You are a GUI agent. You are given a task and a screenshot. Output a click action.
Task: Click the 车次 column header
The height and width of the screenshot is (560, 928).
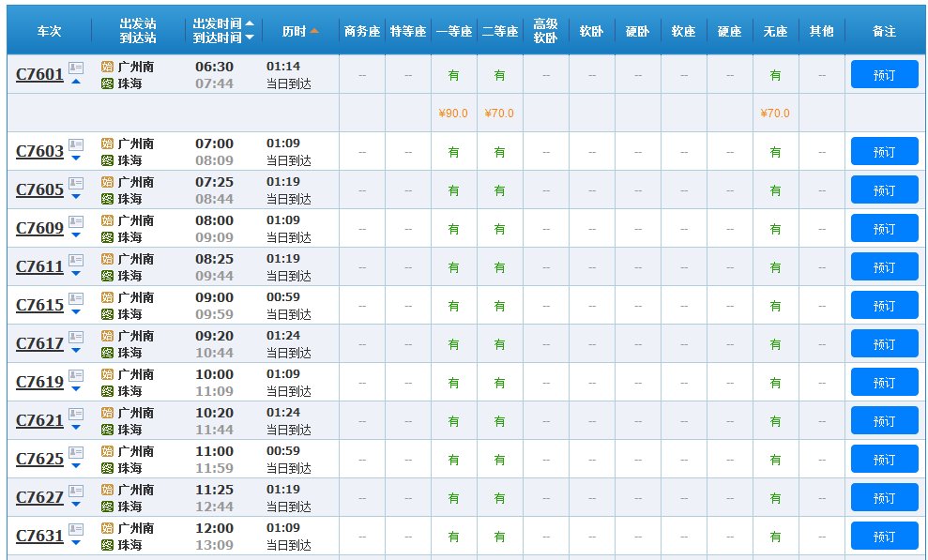coord(48,30)
